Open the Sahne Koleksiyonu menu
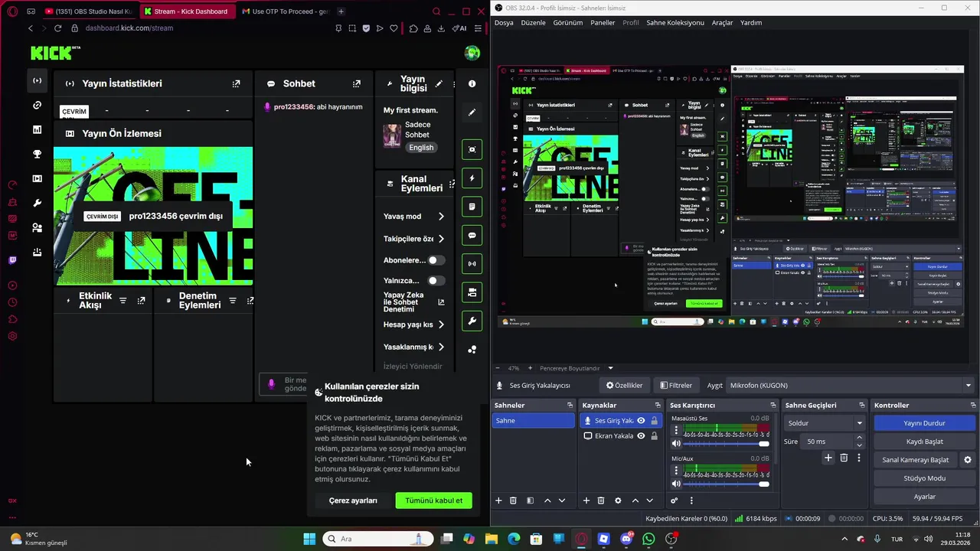 [x=675, y=23]
